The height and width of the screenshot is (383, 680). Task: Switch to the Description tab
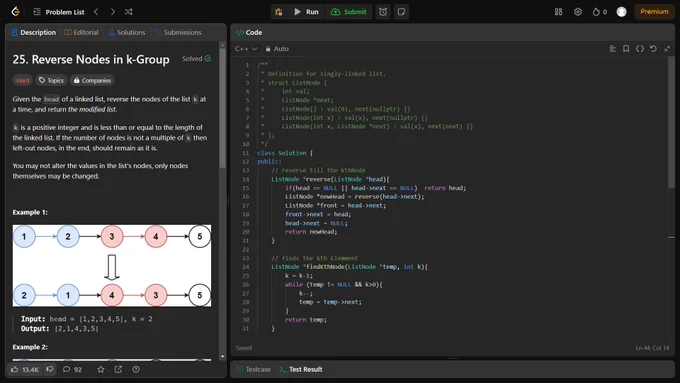(34, 33)
